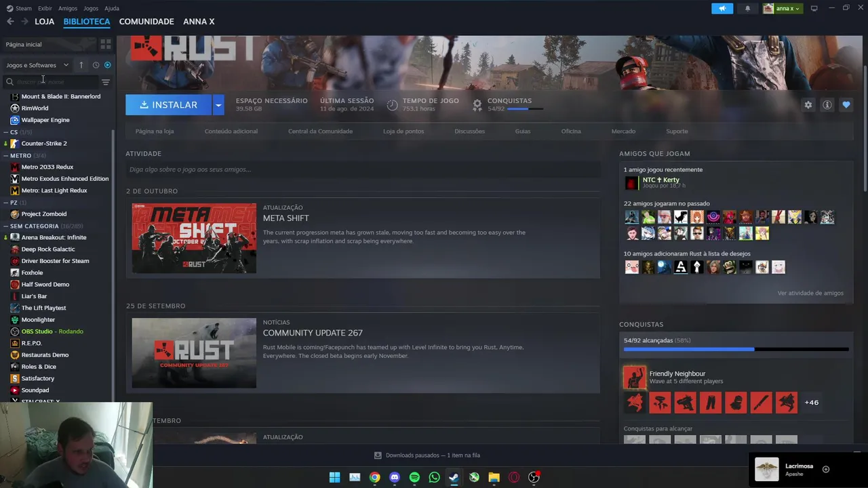Open the game info icon

(x=827, y=105)
